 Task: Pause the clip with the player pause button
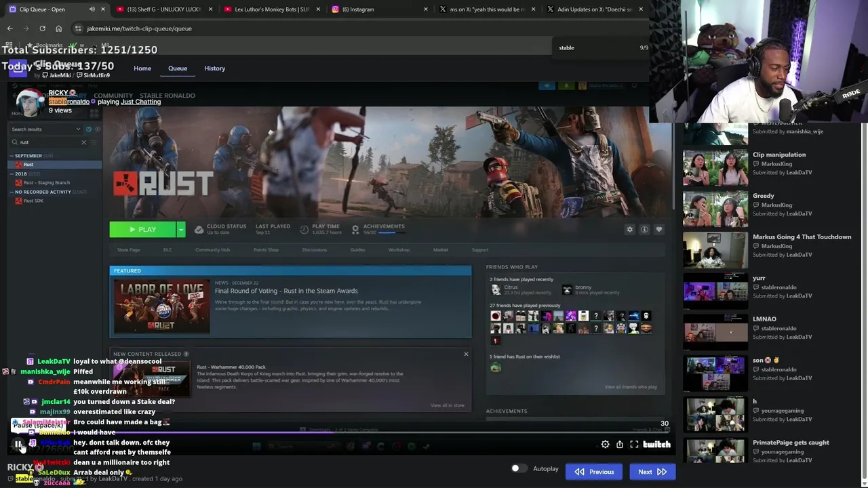tap(18, 445)
